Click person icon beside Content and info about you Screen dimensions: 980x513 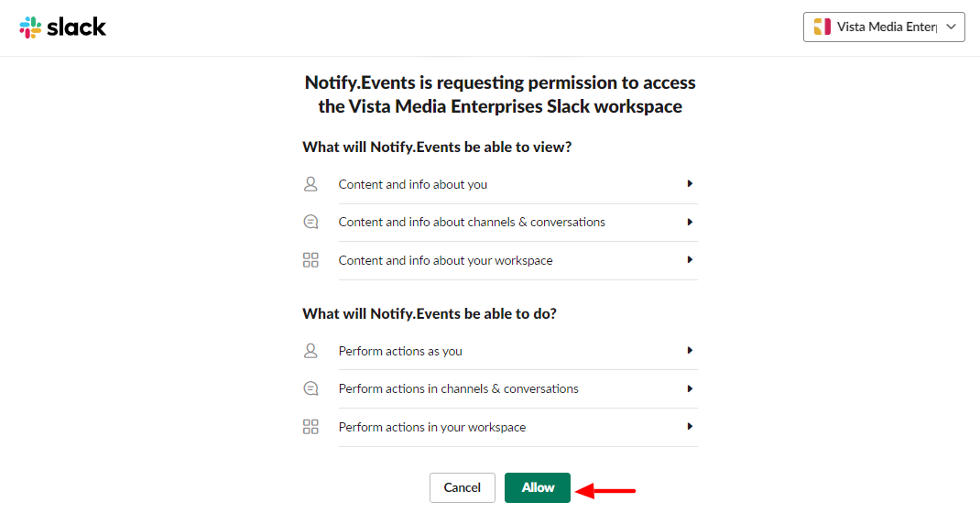tap(310, 184)
